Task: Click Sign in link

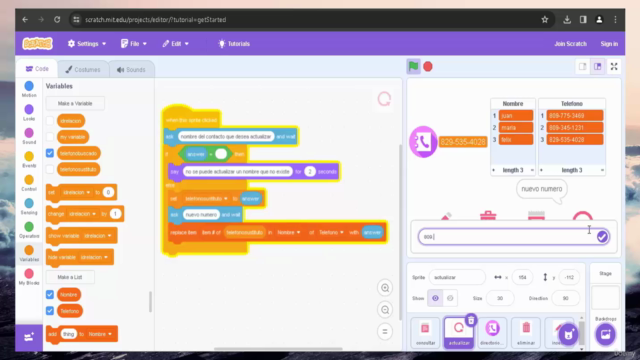Action: click(609, 44)
